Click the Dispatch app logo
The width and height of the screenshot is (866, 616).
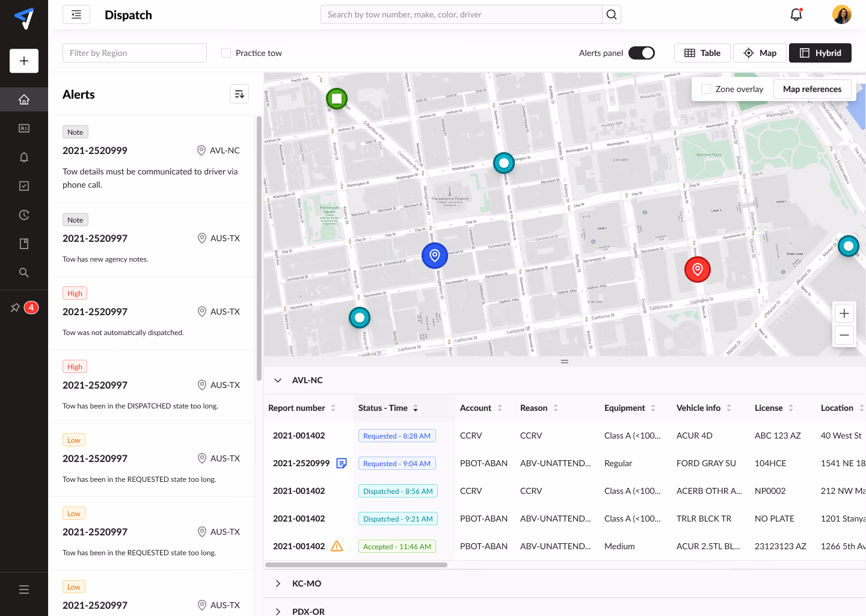(24, 18)
